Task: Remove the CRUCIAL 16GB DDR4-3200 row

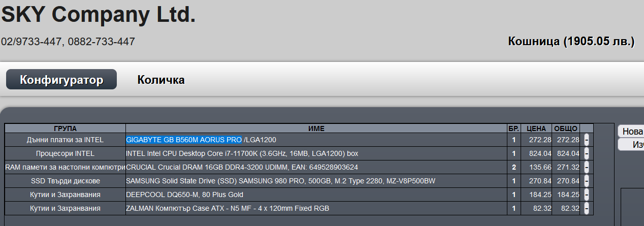Action: (587, 167)
